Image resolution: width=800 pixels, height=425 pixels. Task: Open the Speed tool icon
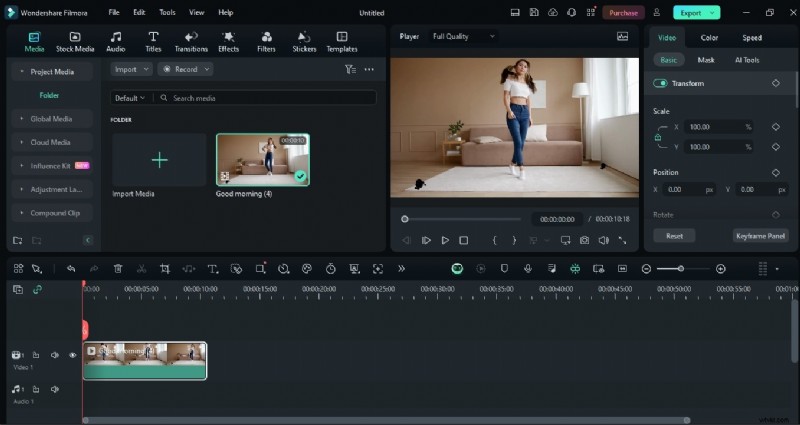[284, 269]
